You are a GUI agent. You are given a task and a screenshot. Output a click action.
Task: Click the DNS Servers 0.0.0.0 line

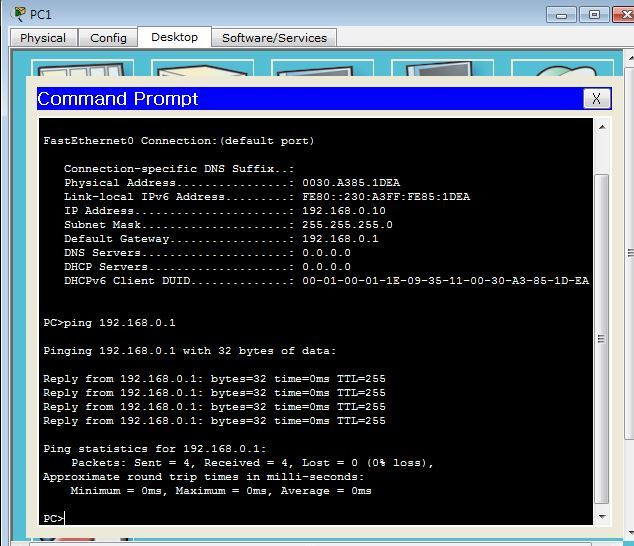pos(207,253)
